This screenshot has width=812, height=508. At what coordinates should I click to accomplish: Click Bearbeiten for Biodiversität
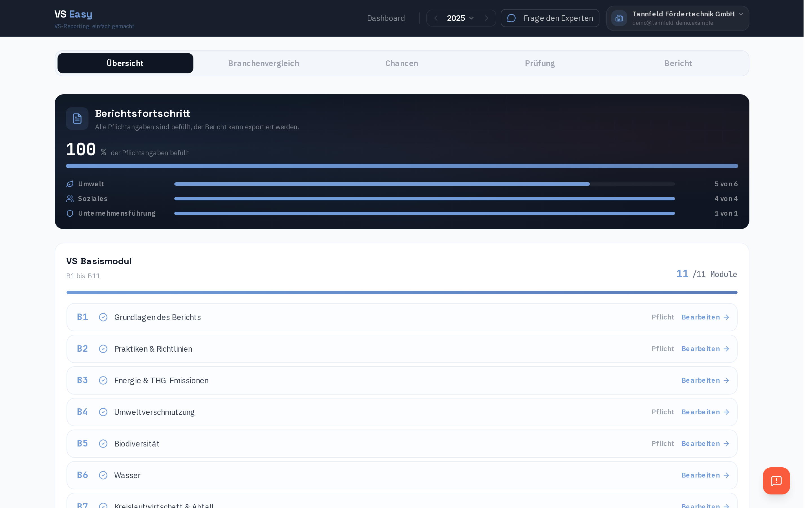[705, 443]
